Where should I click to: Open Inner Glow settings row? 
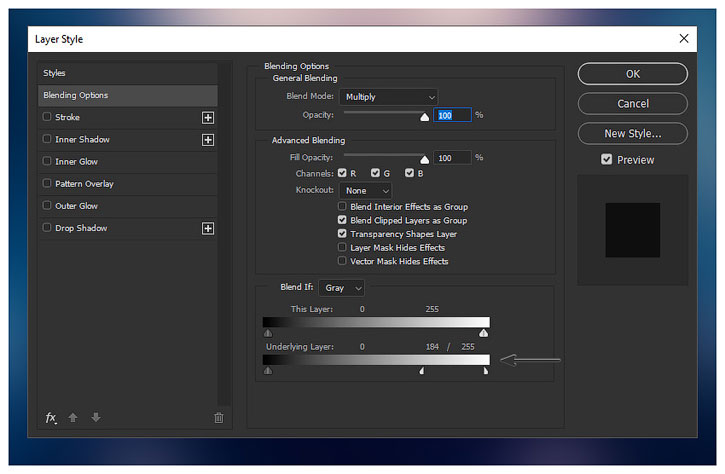(x=128, y=161)
